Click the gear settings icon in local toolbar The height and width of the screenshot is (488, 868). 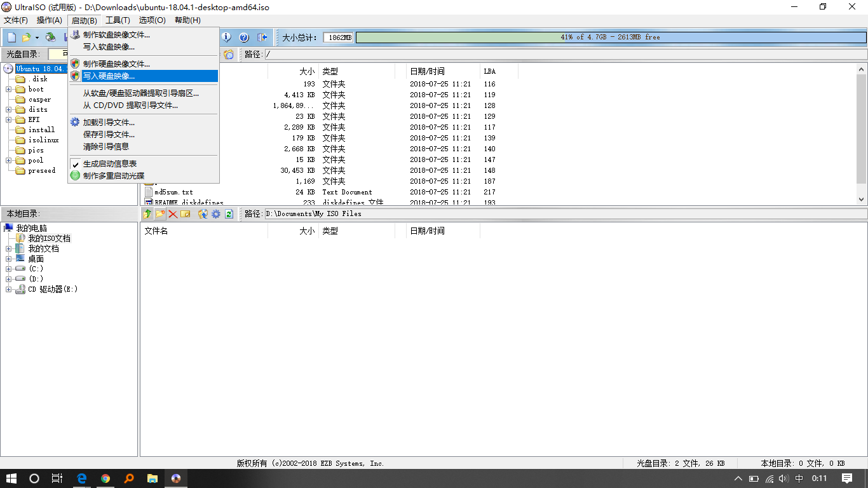click(216, 214)
